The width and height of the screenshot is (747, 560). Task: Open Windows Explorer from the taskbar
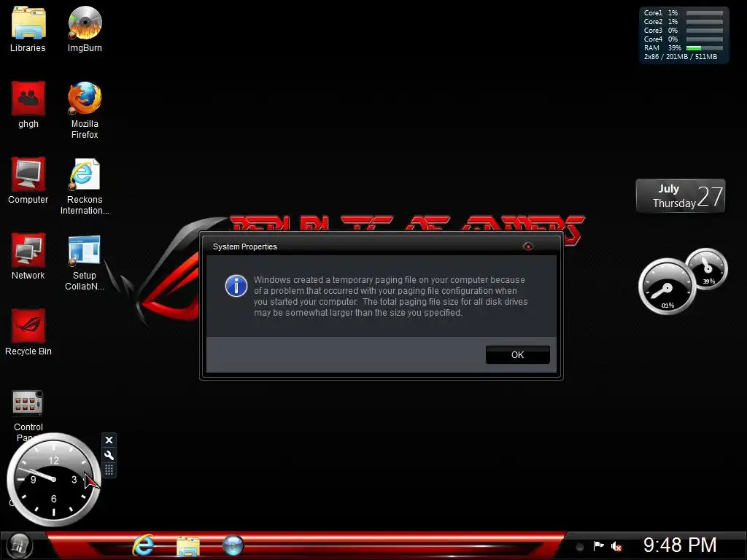188,545
